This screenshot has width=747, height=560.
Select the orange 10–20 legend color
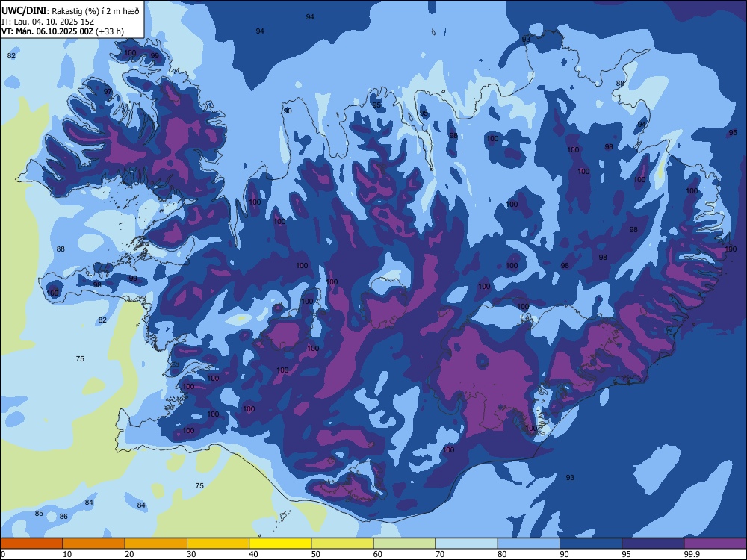pyautogui.click(x=94, y=544)
